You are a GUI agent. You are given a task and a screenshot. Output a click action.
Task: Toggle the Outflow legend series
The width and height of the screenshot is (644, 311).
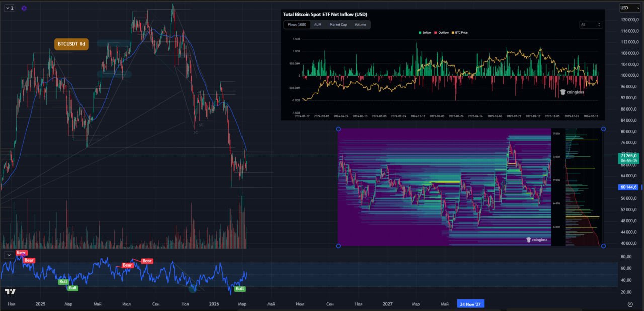click(x=442, y=33)
